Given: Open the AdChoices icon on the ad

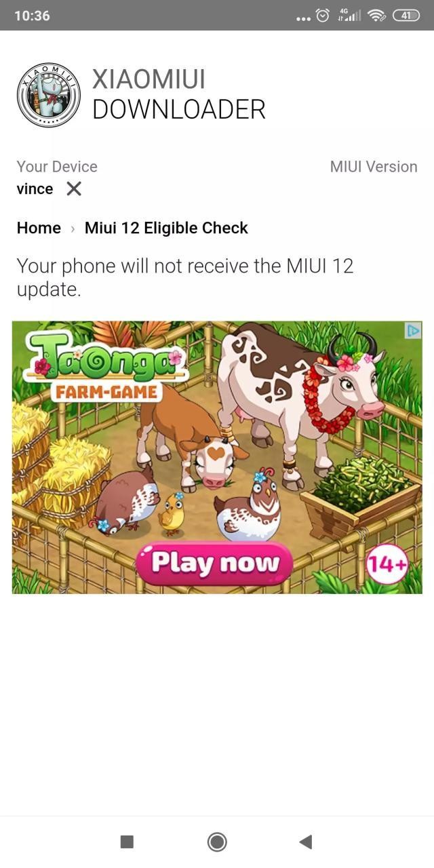Looking at the screenshot, I should [x=413, y=330].
